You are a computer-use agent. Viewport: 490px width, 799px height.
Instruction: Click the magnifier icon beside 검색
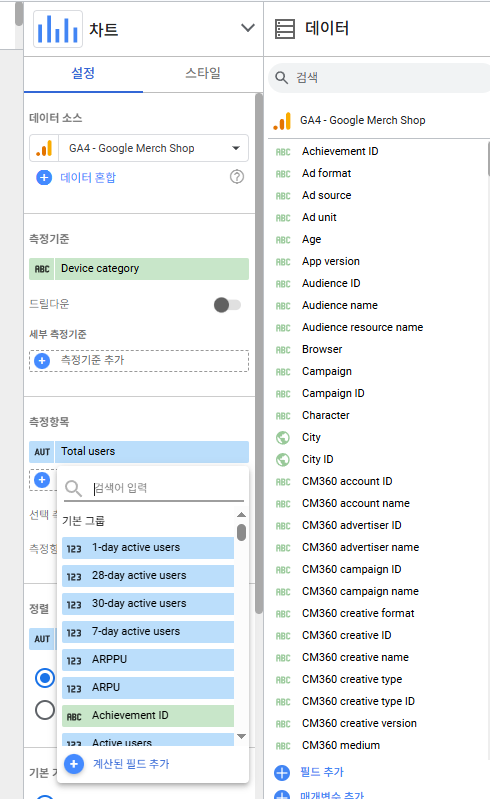click(x=281, y=77)
